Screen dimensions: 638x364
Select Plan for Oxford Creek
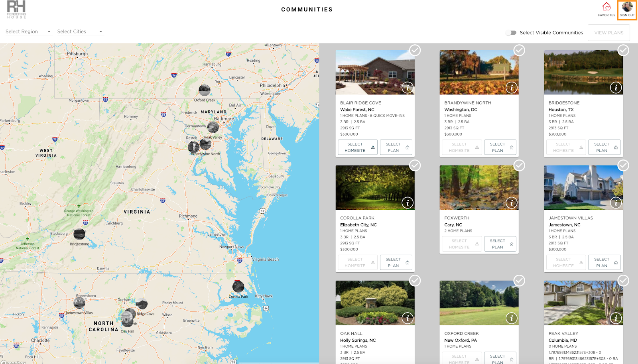pos(500,358)
